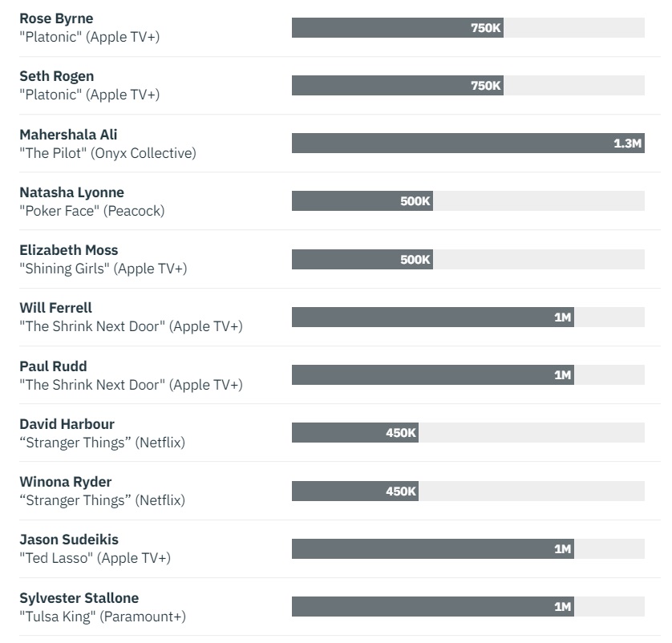
Task: Click Natasha Lyonne's 500K bar
Action: tap(362, 201)
